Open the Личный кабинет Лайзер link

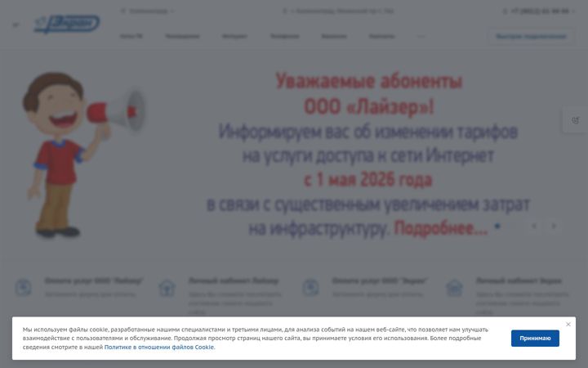pos(234,280)
